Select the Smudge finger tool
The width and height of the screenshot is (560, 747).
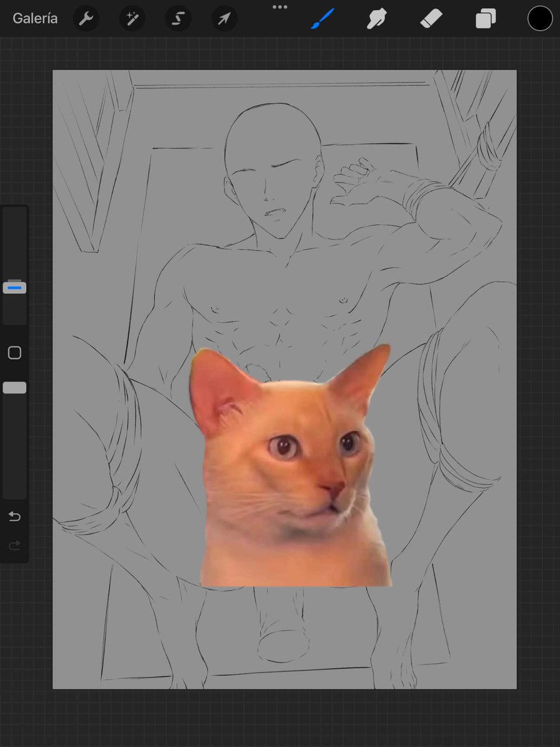tap(376, 19)
